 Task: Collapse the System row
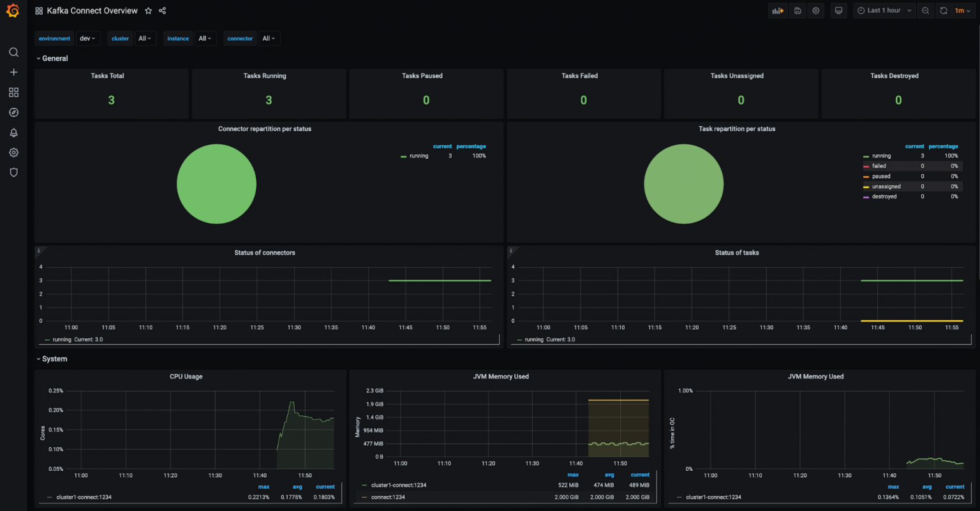click(52, 359)
